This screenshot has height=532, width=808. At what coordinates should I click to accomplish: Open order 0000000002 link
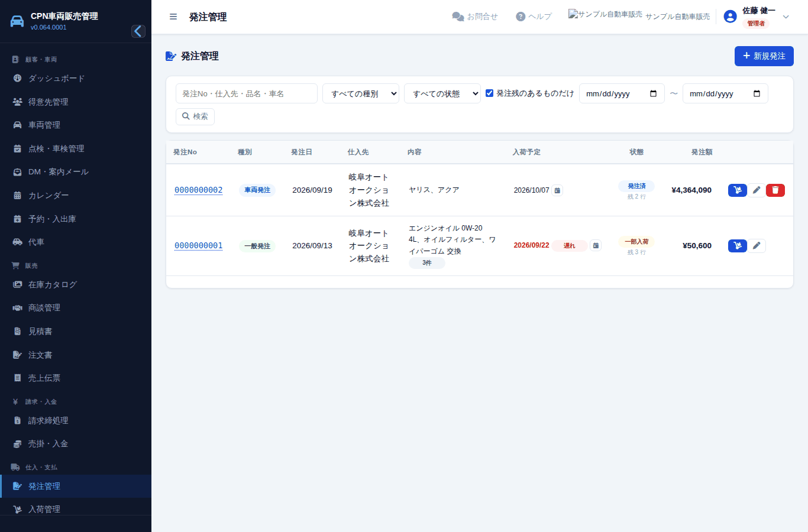click(x=199, y=190)
